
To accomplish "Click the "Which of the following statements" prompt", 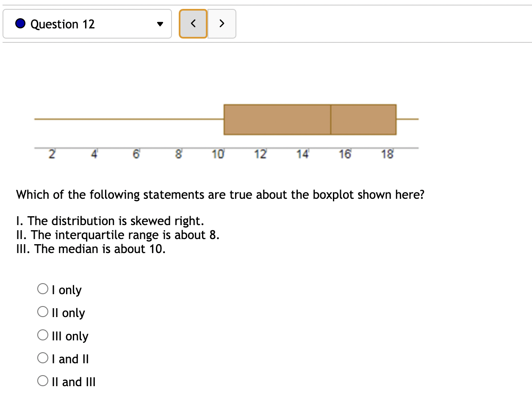I will (220, 195).
